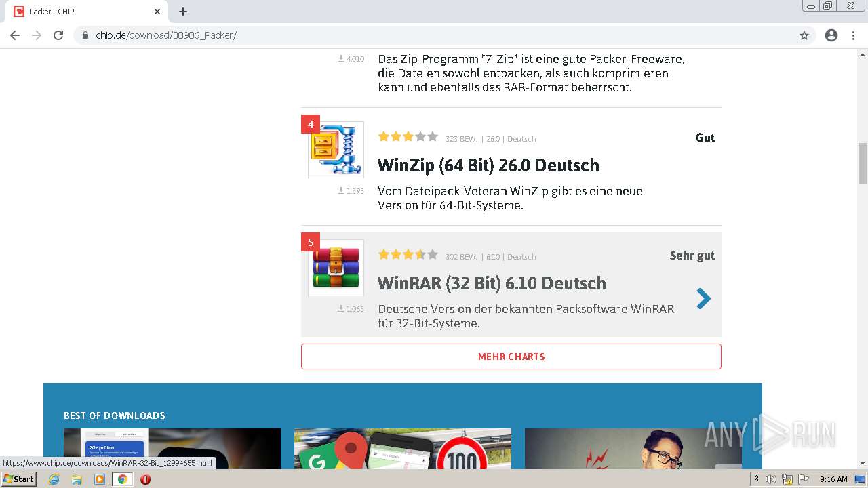Open the red Opera icon in taskbar
Image resolution: width=868 pixels, height=488 pixels.
point(145,479)
